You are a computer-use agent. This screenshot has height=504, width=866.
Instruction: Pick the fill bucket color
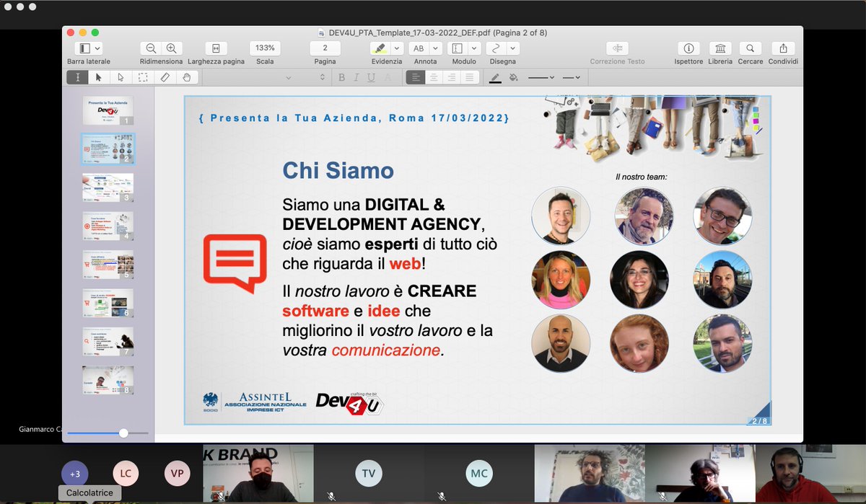(513, 77)
